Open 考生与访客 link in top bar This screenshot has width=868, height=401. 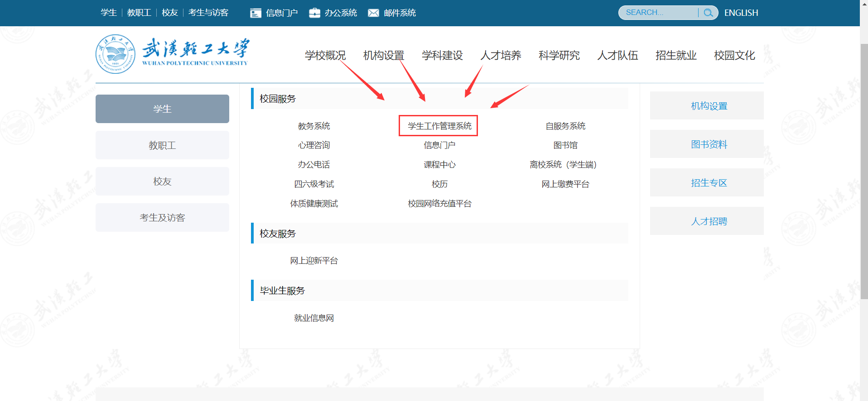pyautogui.click(x=208, y=13)
